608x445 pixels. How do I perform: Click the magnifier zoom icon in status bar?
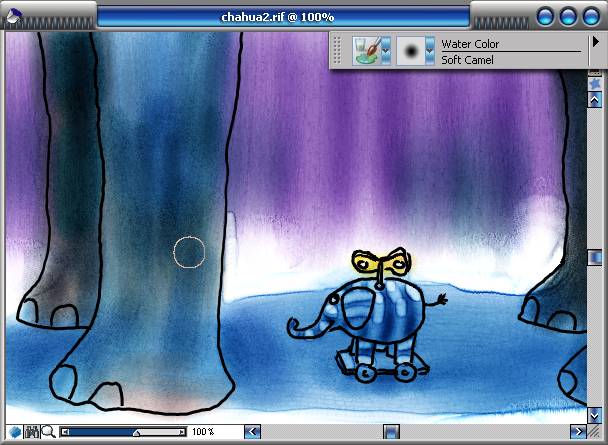48,431
